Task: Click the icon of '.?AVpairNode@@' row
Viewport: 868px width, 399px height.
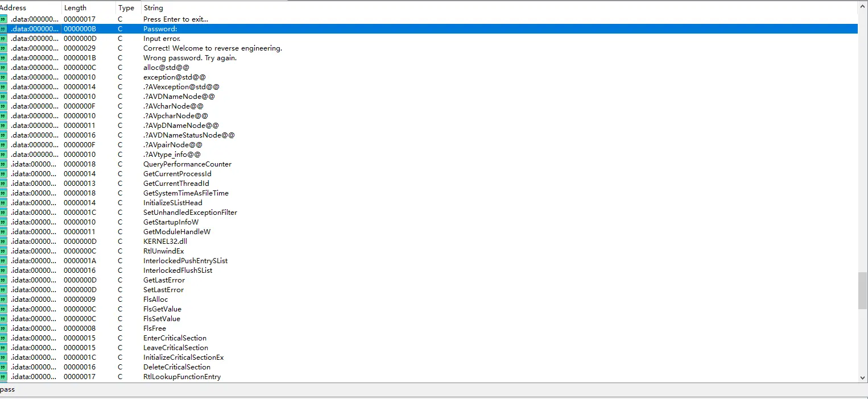Action: 3,145
